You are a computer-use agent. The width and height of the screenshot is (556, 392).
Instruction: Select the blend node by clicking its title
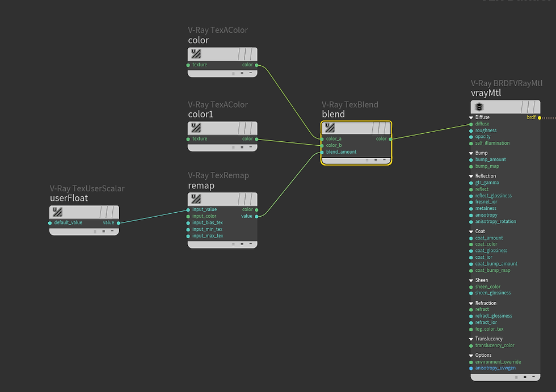(333, 114)
